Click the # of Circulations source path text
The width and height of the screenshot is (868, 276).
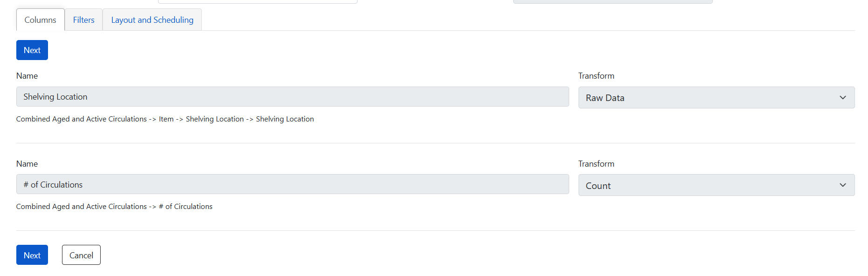pos(114,207)
